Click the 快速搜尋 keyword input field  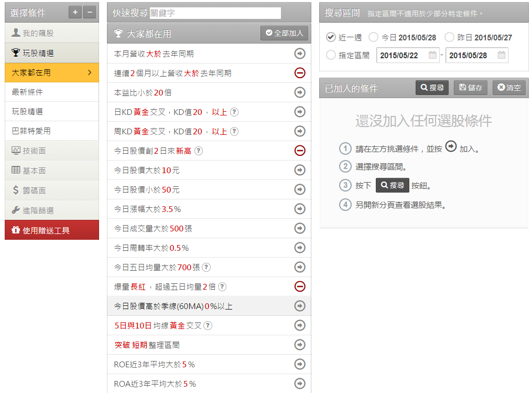(215, 13)
